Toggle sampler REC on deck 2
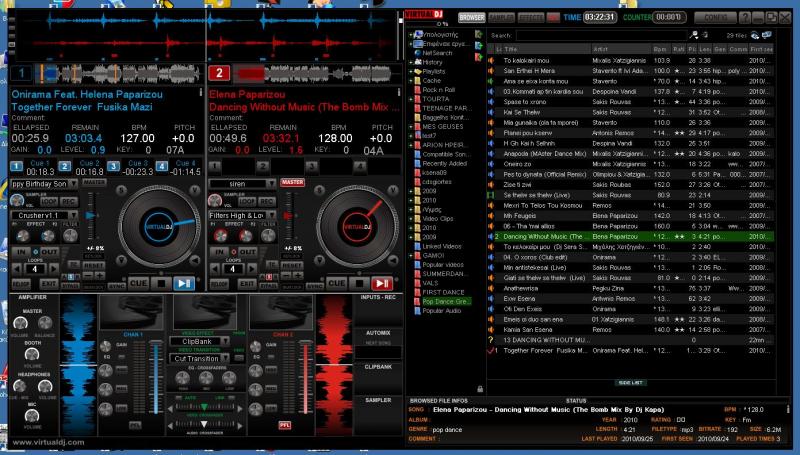 coord(267,201)
